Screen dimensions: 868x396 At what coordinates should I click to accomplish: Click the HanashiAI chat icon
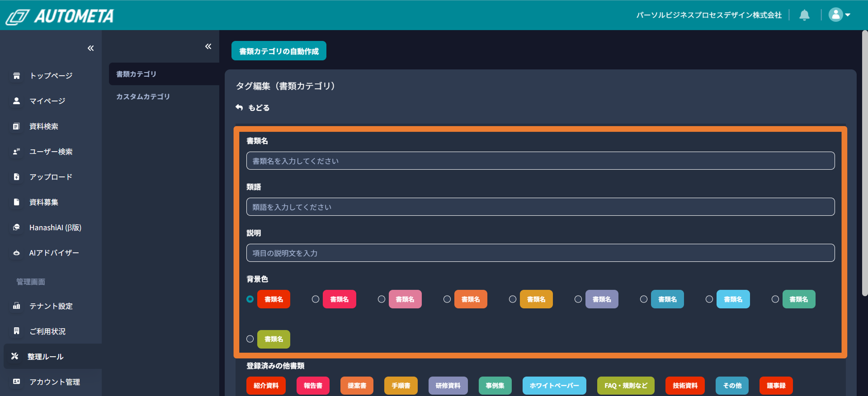pos(16,227)
